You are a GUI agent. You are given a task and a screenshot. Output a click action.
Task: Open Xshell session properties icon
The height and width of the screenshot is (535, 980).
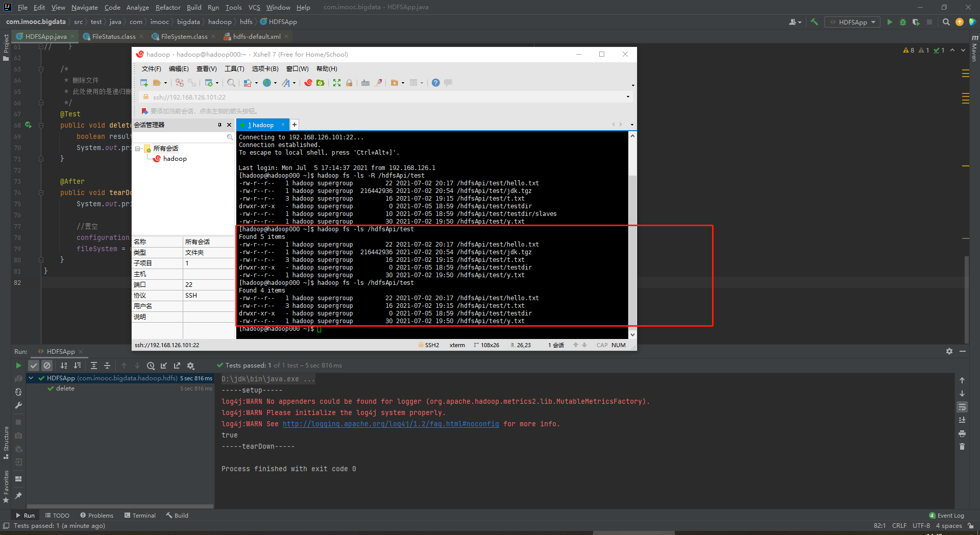[209, 83]
